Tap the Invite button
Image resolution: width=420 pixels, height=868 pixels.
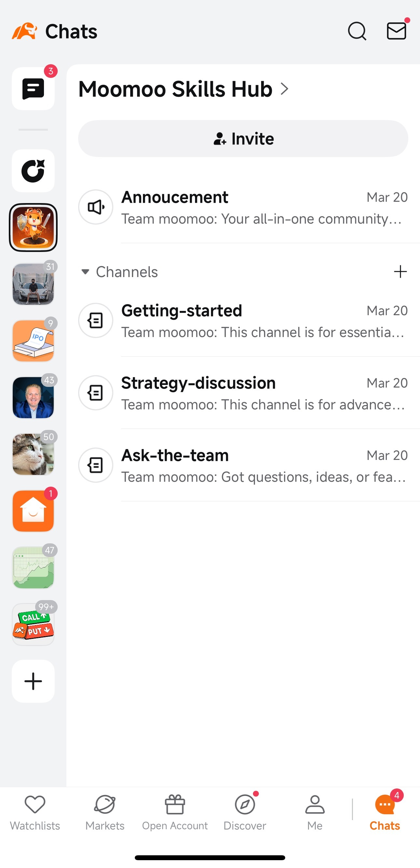click(243, 139)
